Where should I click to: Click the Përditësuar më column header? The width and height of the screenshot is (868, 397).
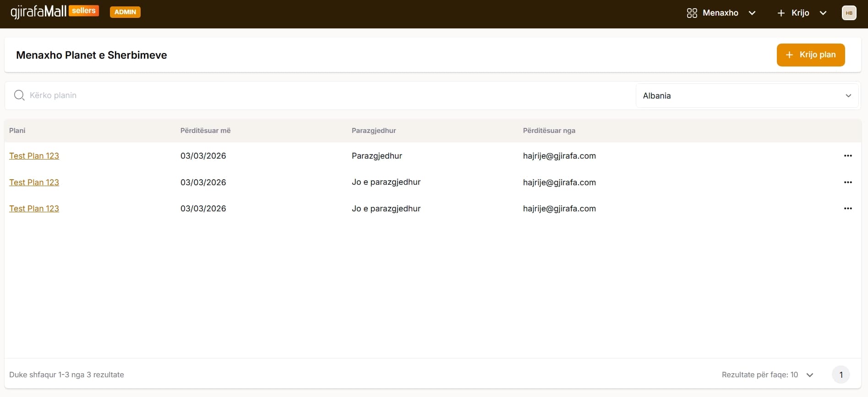[x=205, y=131]
